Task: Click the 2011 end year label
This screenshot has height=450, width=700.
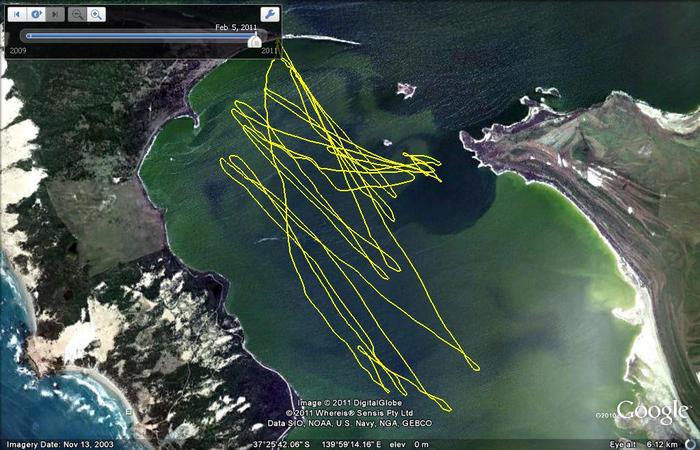Action: pyautogui.click(x=269, y=50)
